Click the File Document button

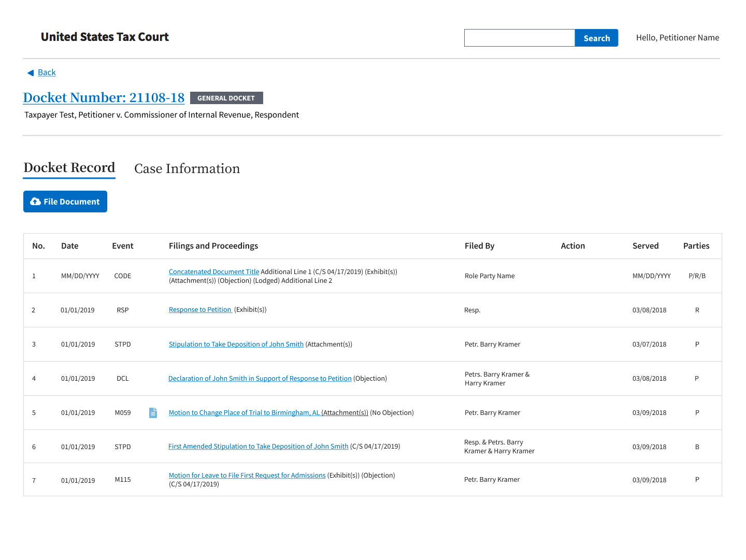click(65, 202)
